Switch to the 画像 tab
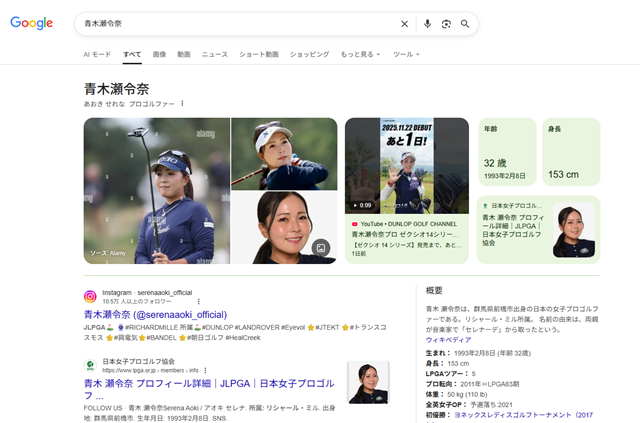The width and height of the screenshot is (640, 423). (160, 54)
